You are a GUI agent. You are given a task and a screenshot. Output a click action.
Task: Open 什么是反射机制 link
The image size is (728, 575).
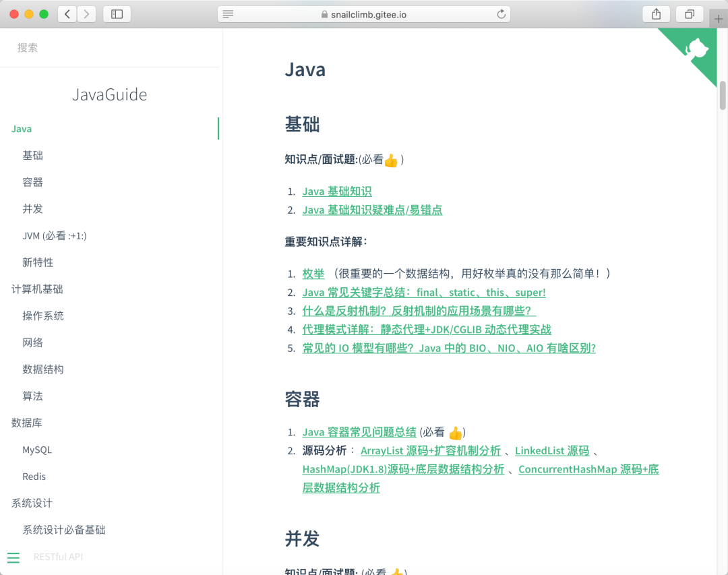(419, 311)
